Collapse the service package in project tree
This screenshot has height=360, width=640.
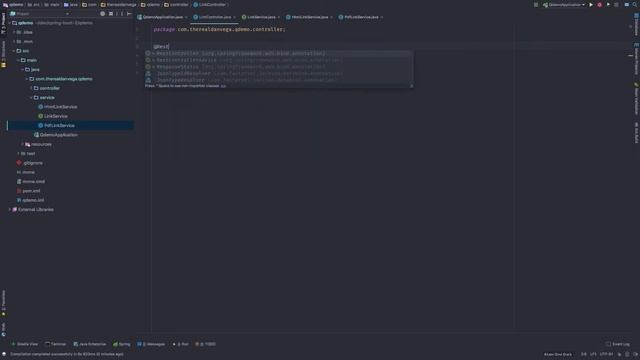point(31,98)
